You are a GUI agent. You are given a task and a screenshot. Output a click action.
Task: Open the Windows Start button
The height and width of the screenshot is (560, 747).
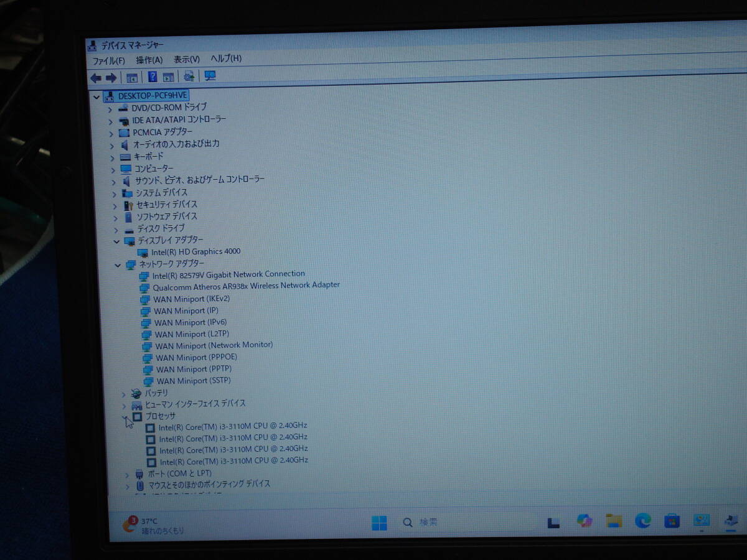tap(379, 523)
